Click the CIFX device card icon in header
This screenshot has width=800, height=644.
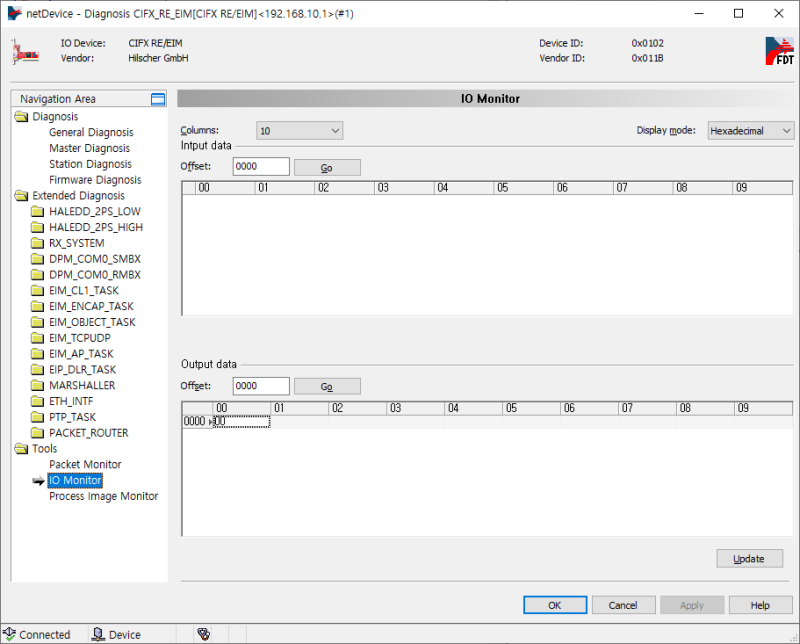pyautogui.click(x=26, y=52)
